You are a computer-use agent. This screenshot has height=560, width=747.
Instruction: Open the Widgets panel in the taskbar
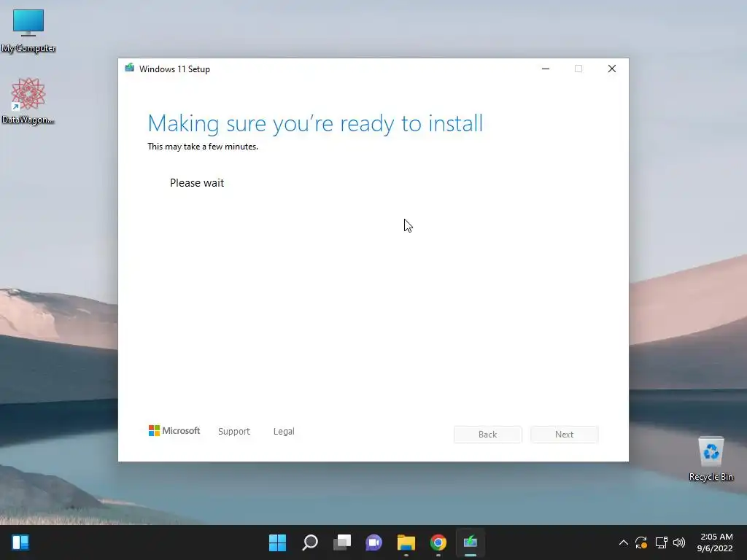20,542
